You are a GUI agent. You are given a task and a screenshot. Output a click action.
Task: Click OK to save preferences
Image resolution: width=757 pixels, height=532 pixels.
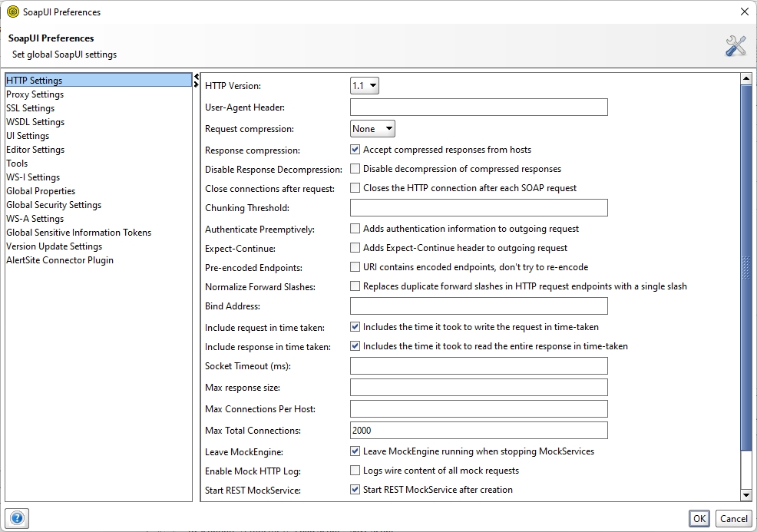pos(699,518)
